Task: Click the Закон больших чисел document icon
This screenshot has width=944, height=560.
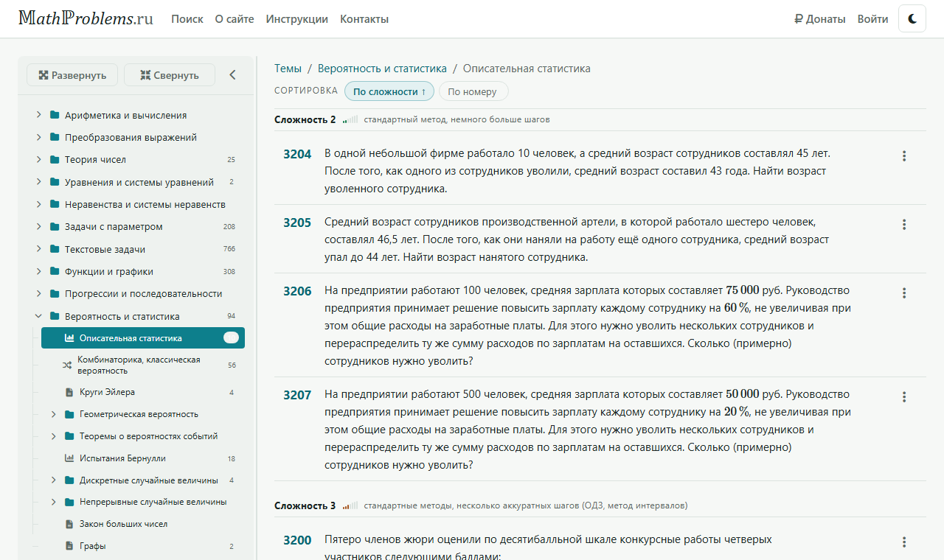Action: (69, 524)
